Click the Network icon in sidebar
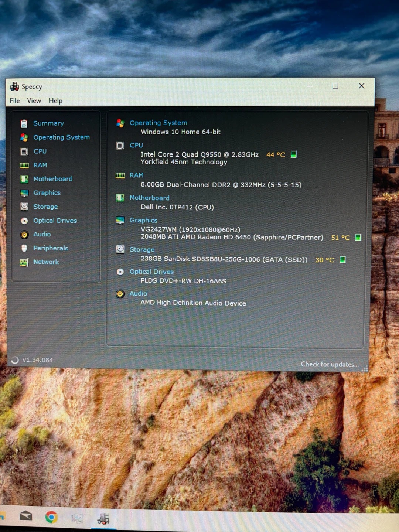Viewport: 399px width, 532px height. [x=24, y=262]
